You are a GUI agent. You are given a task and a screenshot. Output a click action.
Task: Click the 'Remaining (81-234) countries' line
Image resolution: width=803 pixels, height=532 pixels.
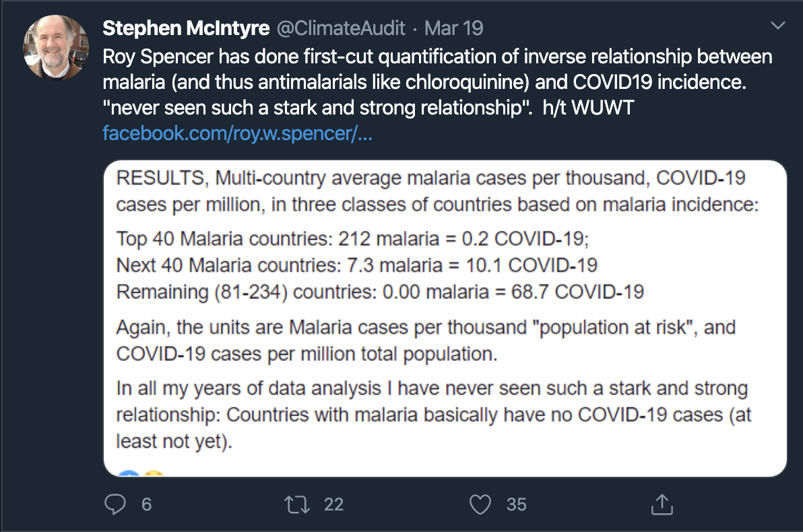[x=380, y=292]
